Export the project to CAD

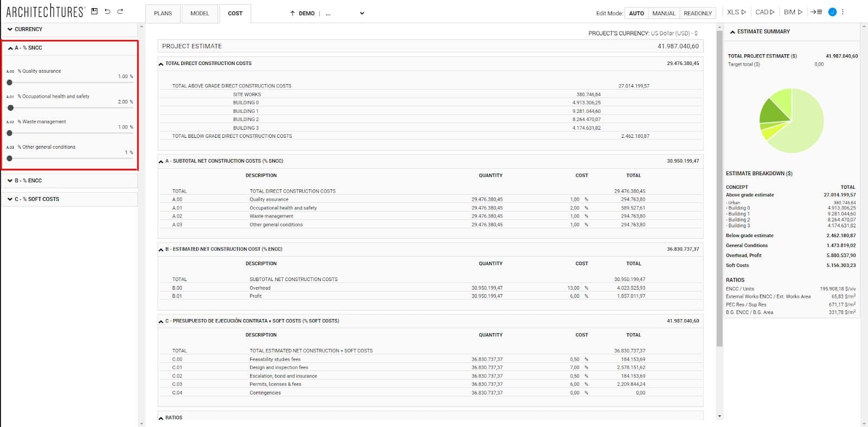coord(765,12)
